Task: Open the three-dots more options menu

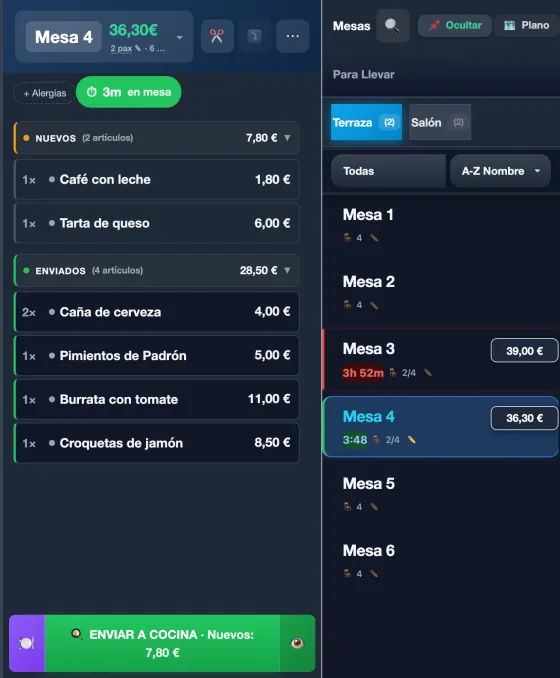Action: tap(293, 36)
